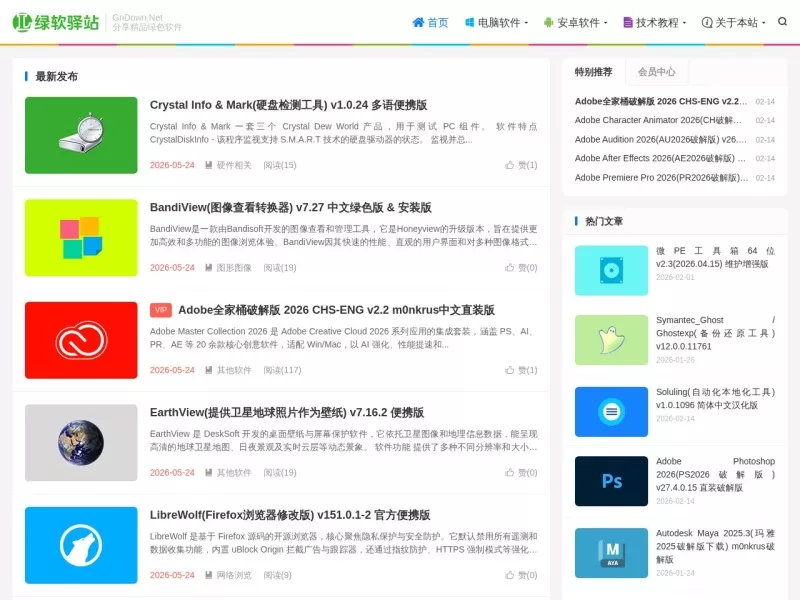Open Autodesk Maya 2025.3 hot article
This screenshot has height=600, width=800.
click(x=715, y=546)
